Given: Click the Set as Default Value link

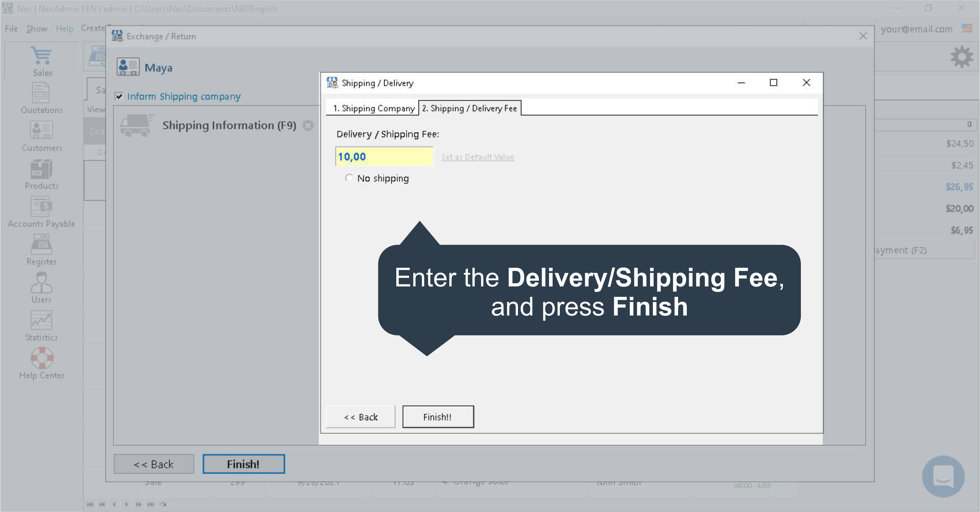Looking at the screenshot, I should (478, 157).
